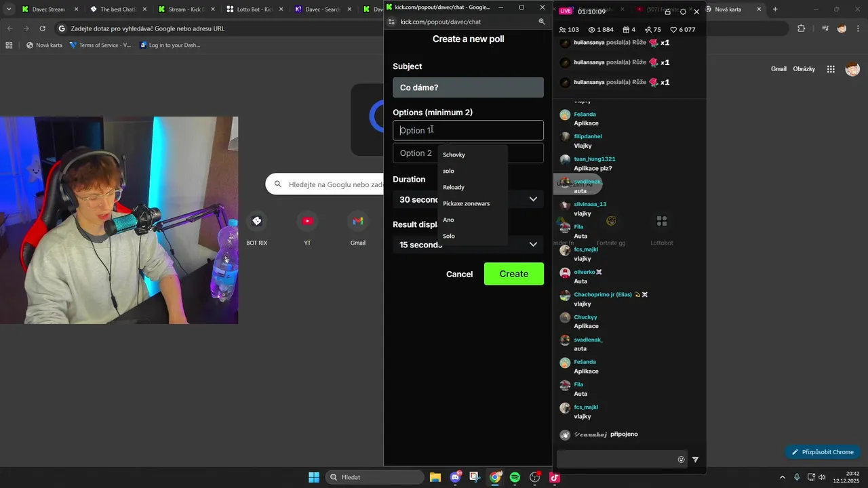Close the stream overlay with X

tap(696, 12)
